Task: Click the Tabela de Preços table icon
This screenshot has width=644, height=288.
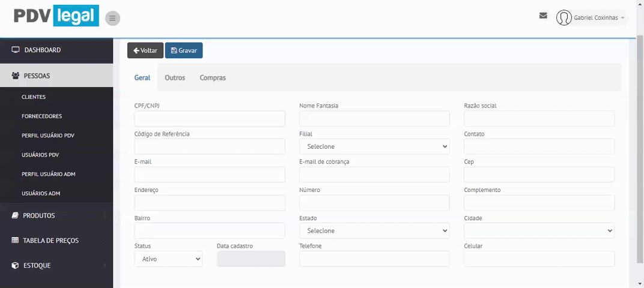Action: click(x=16, y=241)
